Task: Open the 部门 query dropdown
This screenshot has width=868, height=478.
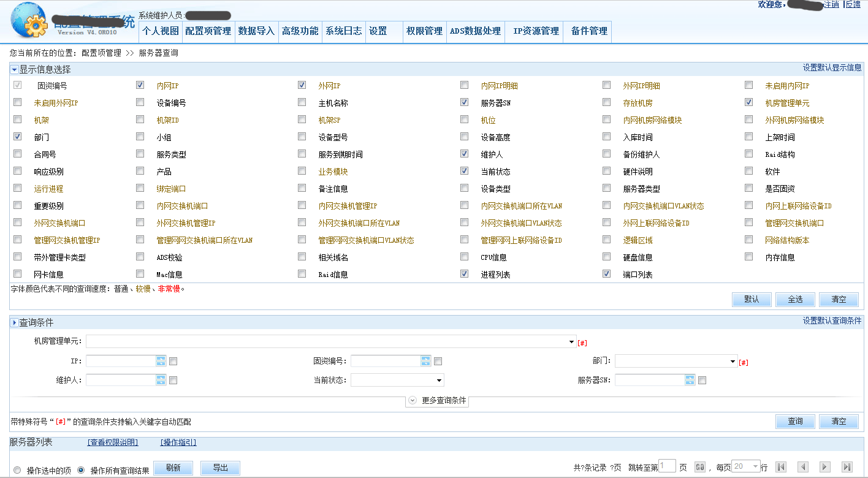Action: [x=733, y=362]
